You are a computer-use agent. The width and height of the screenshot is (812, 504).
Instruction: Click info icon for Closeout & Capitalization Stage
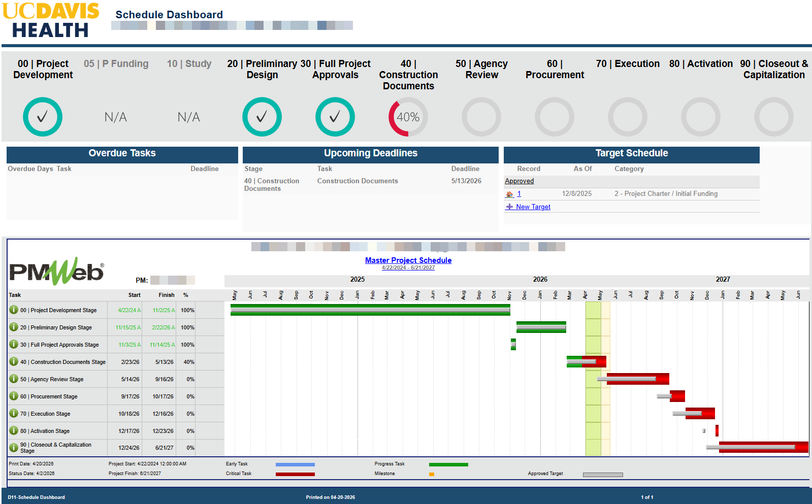[14, 448]
